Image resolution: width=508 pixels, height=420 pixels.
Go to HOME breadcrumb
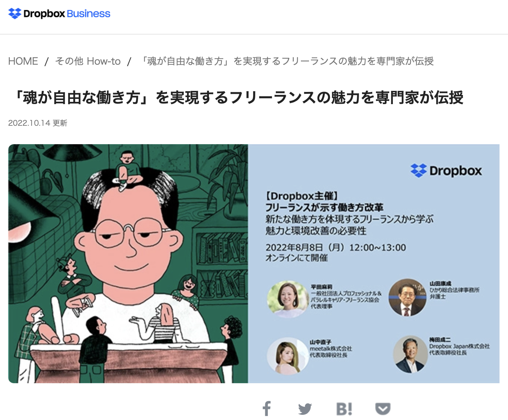pyautogui.click(x=23, y=61)
